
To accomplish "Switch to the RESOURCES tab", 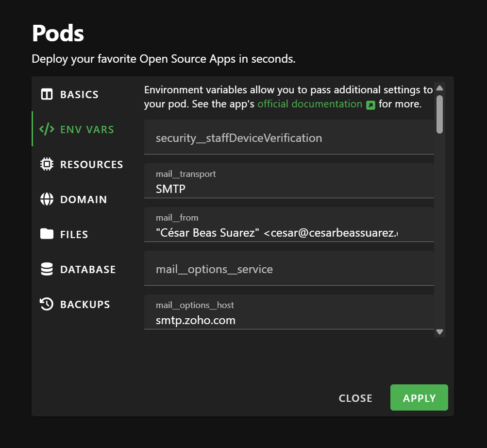I will coord(91,164).
